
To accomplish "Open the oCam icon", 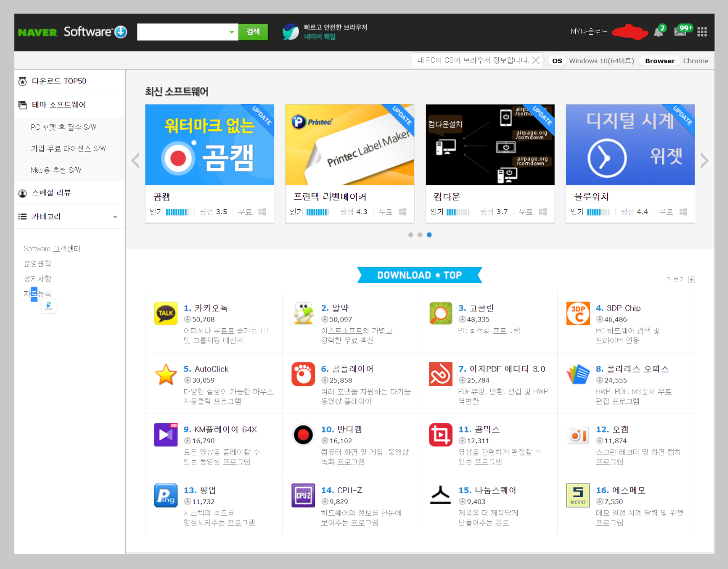I will pyautogui.click(x=578, y=435).
